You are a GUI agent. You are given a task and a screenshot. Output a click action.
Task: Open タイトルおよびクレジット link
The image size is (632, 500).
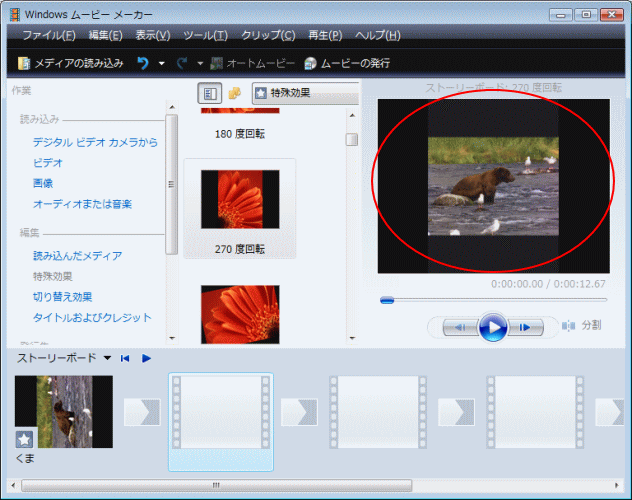(92, 317)
